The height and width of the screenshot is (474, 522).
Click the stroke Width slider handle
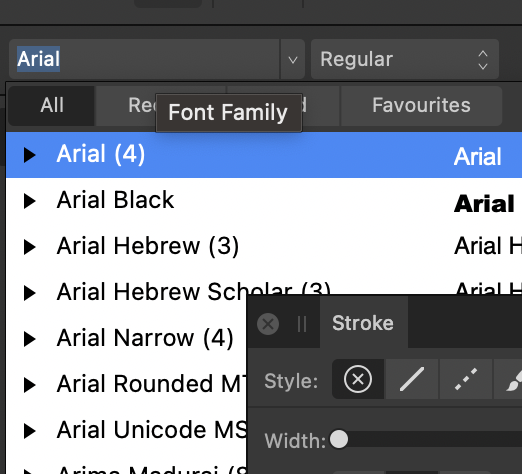pyautogui.click(x=339, y=439)
